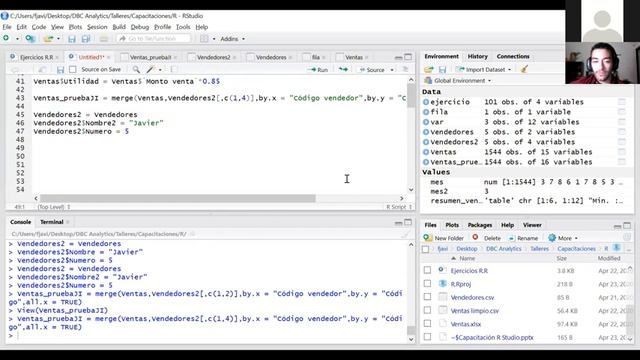Check the box beside R.Rproj

(x=427, y=284)
